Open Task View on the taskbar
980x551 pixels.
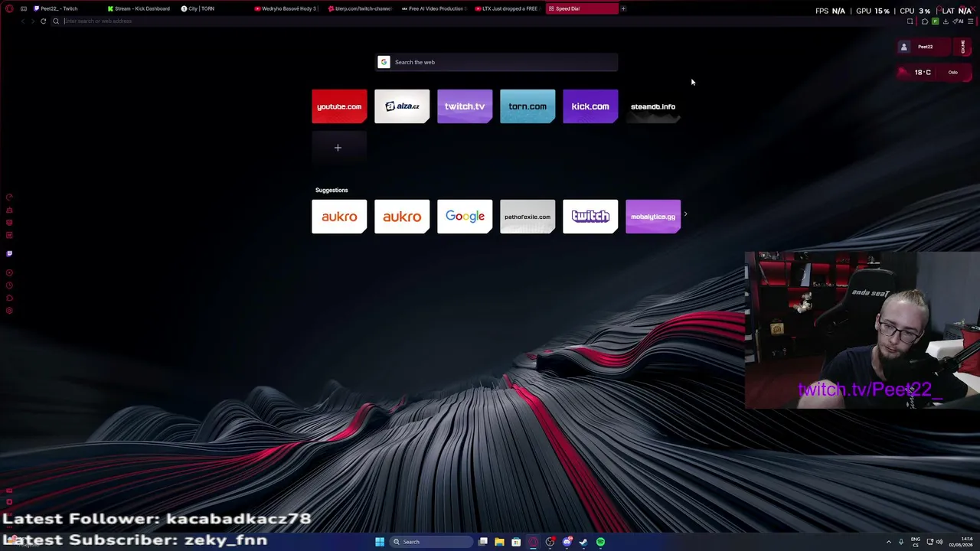pyautogui.click(x=483, y=542)
